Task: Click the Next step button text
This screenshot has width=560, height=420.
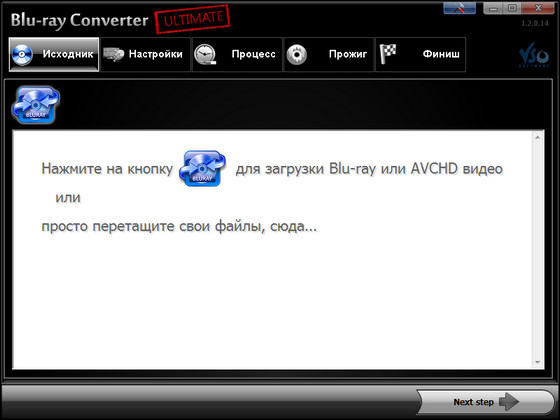Action: [474, 402]
